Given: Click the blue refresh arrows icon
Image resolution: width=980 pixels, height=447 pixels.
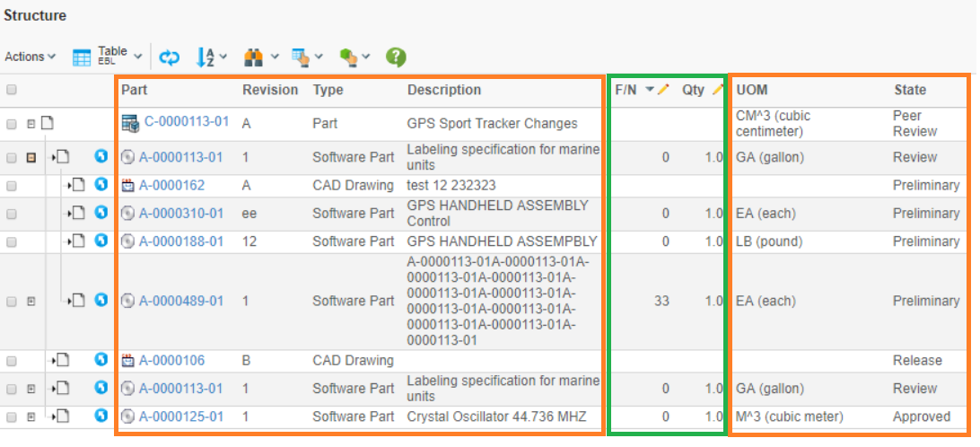Looking at the screenshot, I should pyautogui.click(x=170, y=57).
